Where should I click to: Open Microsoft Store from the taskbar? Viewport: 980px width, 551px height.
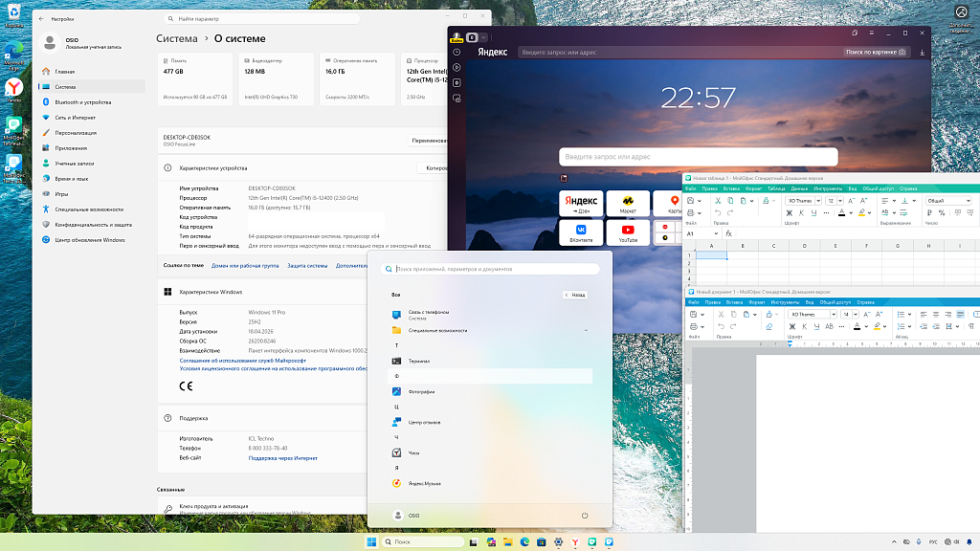pyautogui.click(x=542, y=541)
